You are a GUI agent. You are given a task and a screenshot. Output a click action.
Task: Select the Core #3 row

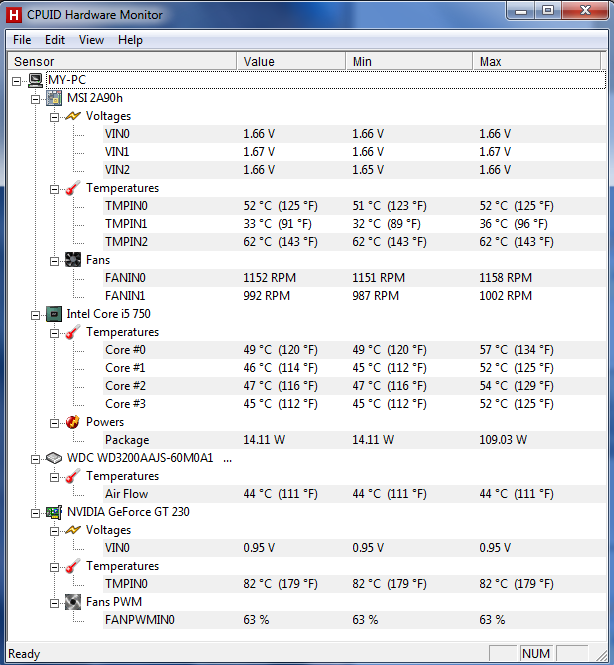click(x=354, y=404)
